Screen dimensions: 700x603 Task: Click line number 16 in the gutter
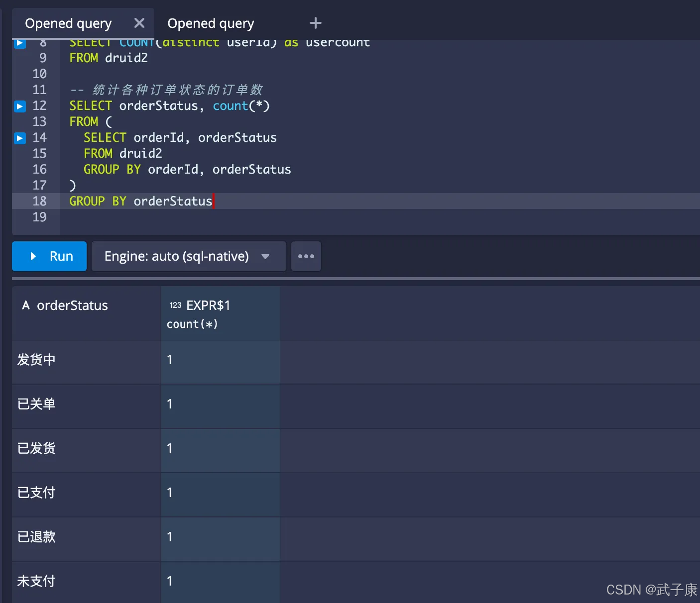[39, 170]
